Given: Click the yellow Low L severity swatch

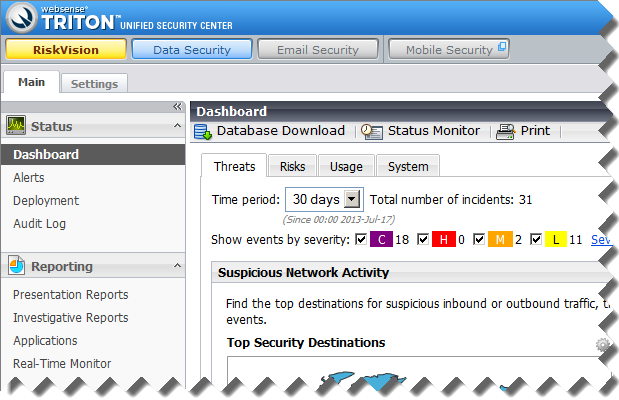Looking at the screenshot, I should (556, 239).
